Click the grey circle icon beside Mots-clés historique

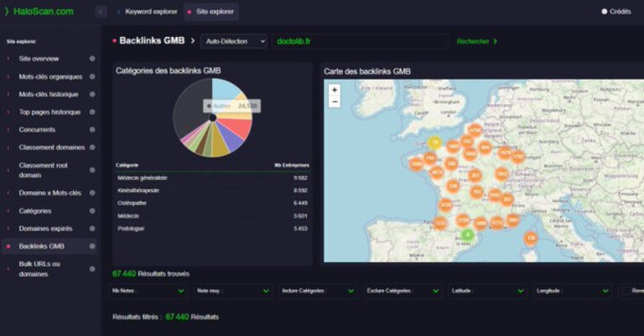coord(92,95)
